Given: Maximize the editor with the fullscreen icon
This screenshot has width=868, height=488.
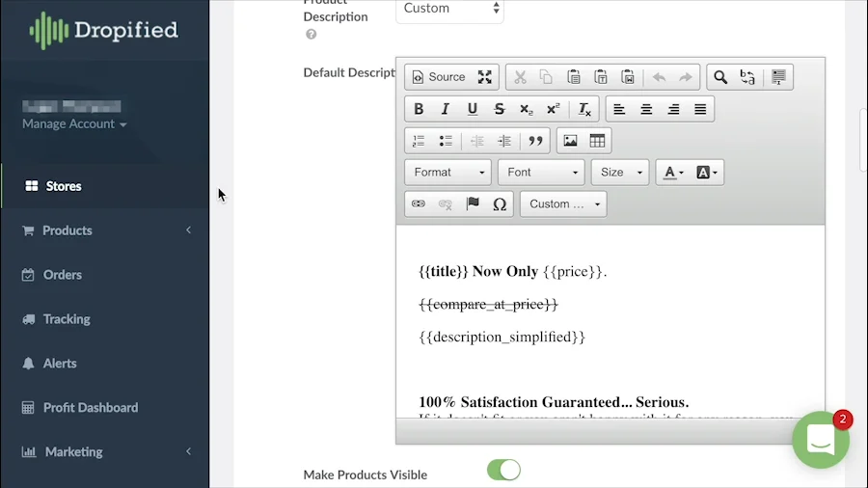Looking at the screenshot, I should click(x=485, y=77).
